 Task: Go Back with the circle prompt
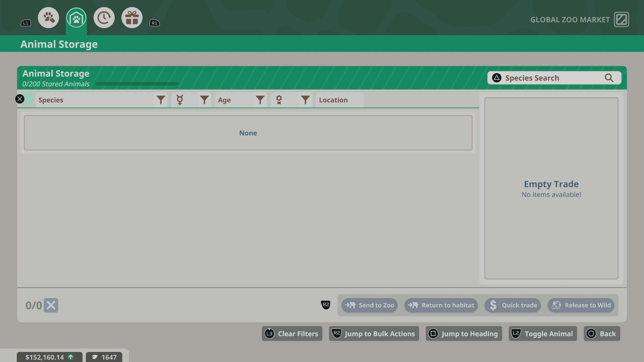602,334
